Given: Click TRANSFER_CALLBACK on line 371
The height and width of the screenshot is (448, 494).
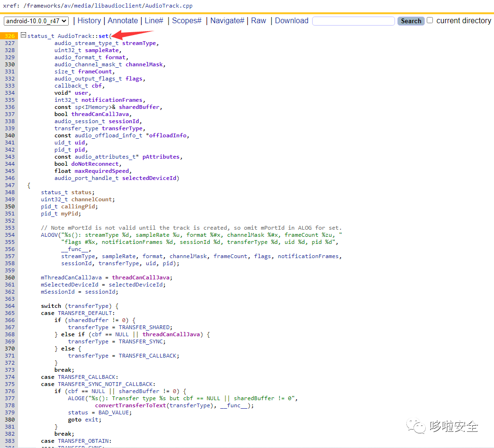Looking at the screenshot, I should (x=147, y=356).
